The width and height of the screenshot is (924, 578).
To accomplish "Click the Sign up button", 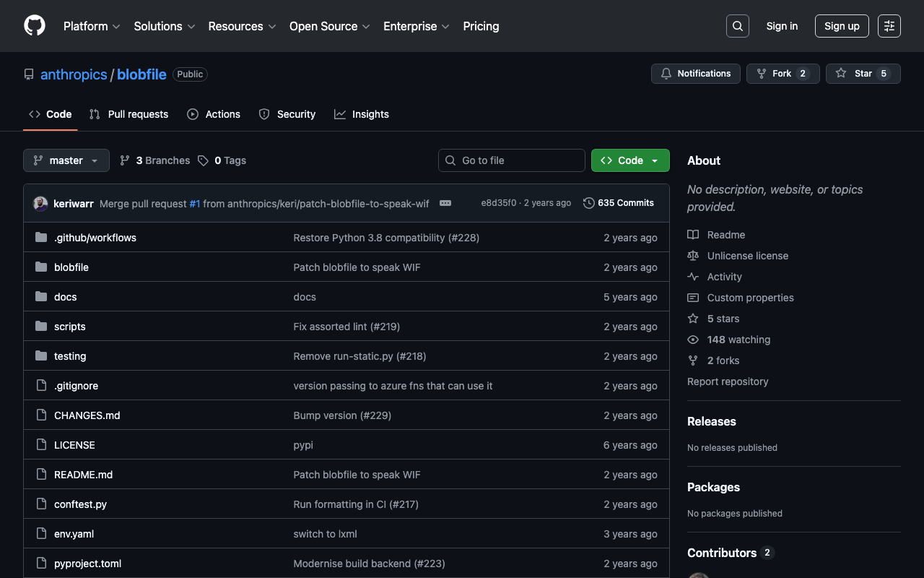I will tap(842, 26).
